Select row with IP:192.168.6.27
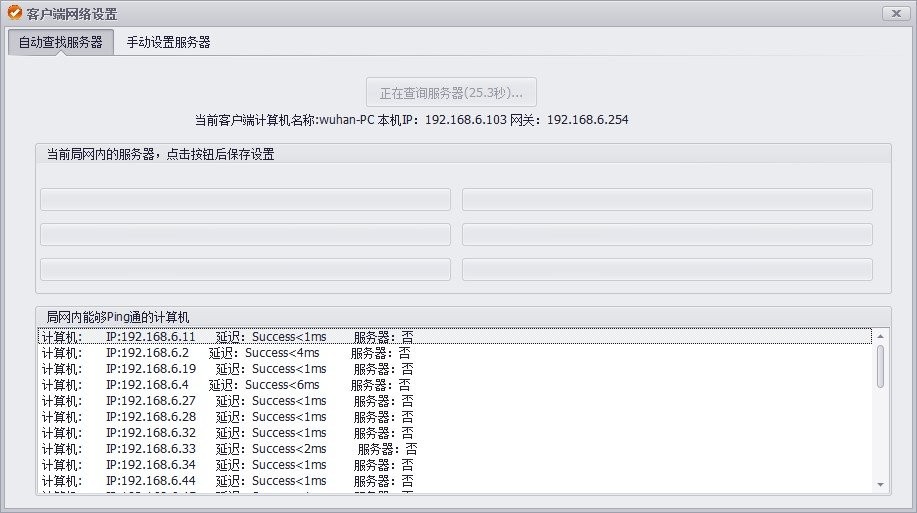The width and height of the screenshot is (917, 513). [x=455, y=401]
